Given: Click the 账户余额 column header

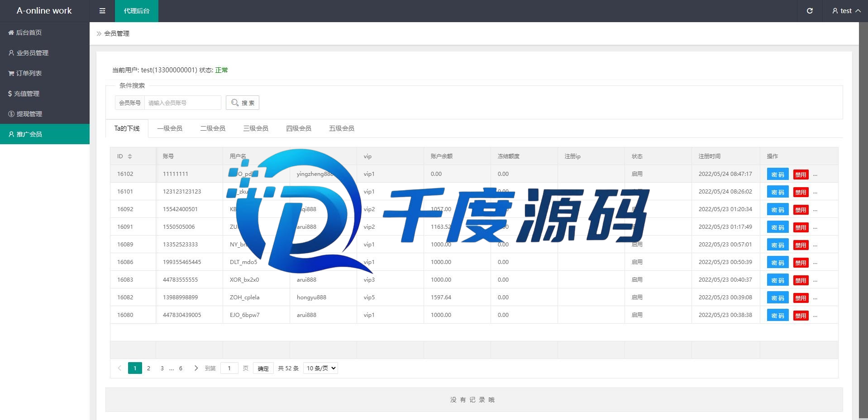Looking at the screenshot, I should click(457, 156).
